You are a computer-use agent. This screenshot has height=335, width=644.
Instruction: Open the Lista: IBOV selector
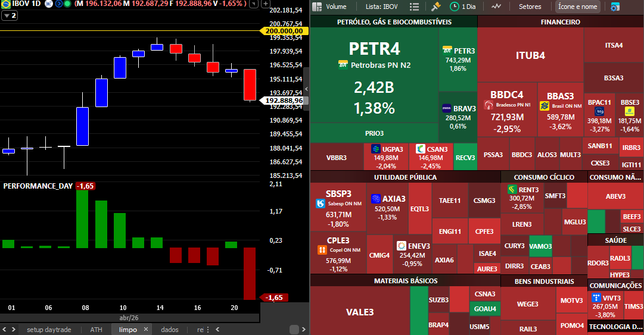tap(381, 7)
